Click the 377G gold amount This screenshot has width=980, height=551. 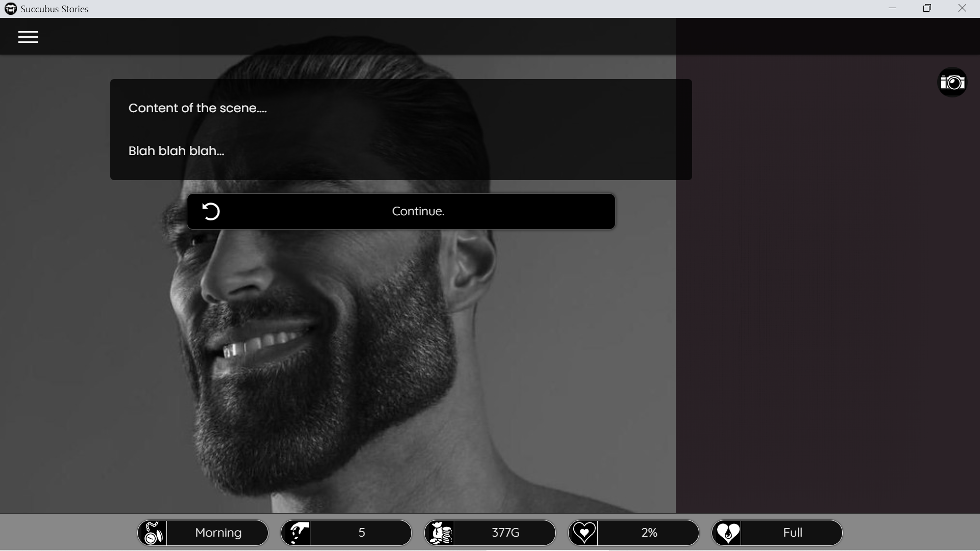[x=505, y=533]
